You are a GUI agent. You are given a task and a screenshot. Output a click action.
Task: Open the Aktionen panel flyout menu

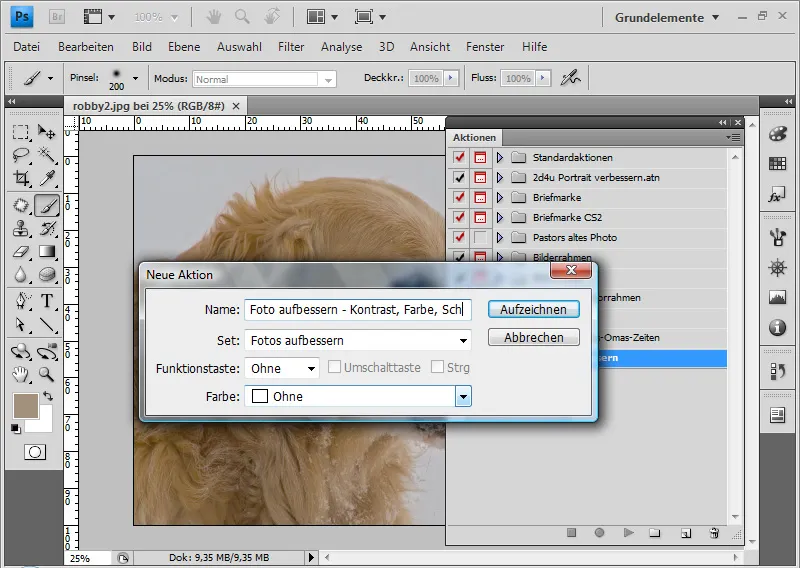coord(733,137)
